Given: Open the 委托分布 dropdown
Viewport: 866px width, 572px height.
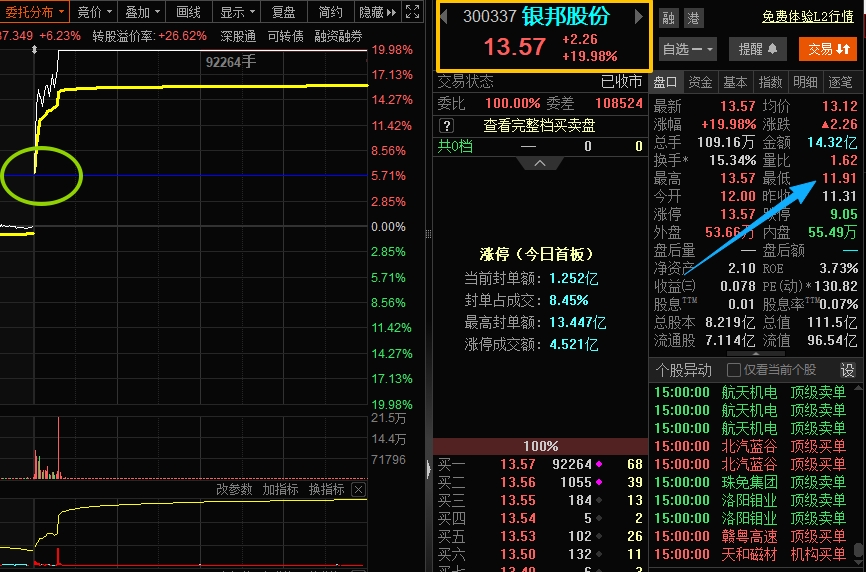Looking at the screenshot, I should point(34,12).
